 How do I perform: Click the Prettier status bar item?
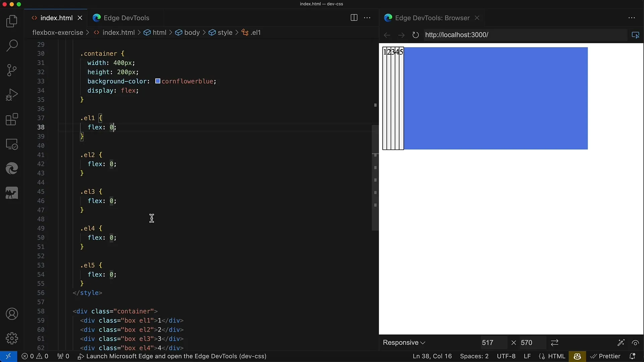pyautogui.click(x=605, y=356)
